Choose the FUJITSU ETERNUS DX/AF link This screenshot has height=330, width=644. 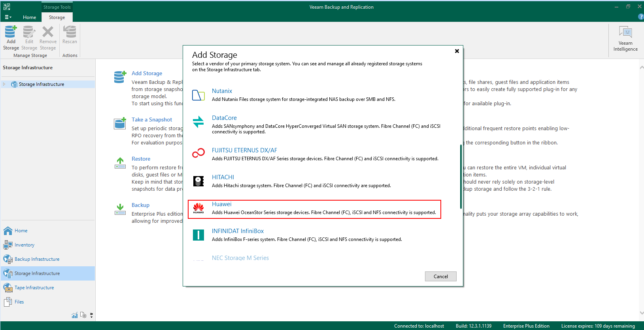244,150
